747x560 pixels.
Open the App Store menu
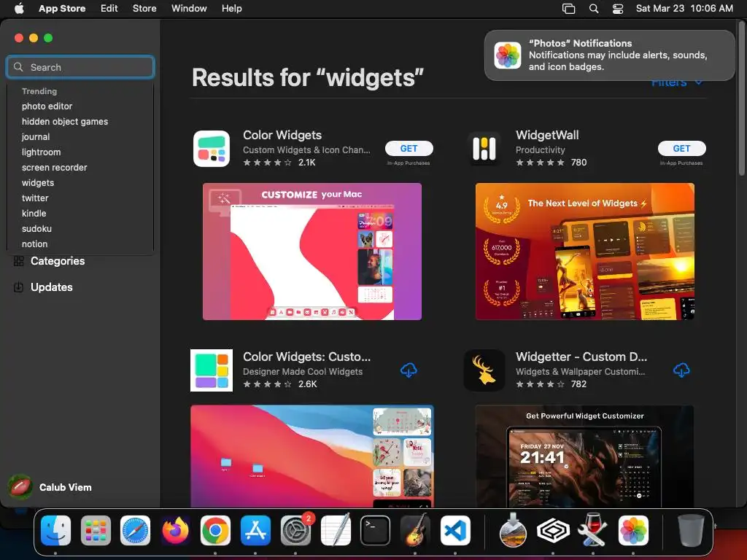62,8
